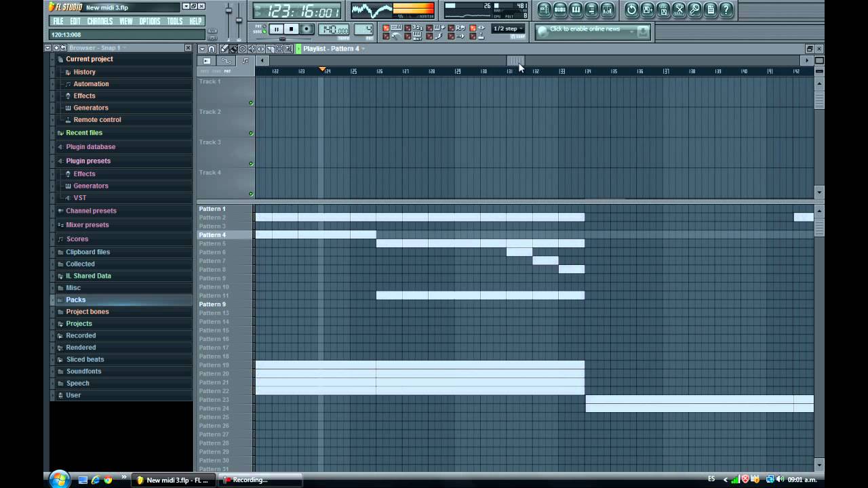Click the tempo display 140.000

point(334,29)
